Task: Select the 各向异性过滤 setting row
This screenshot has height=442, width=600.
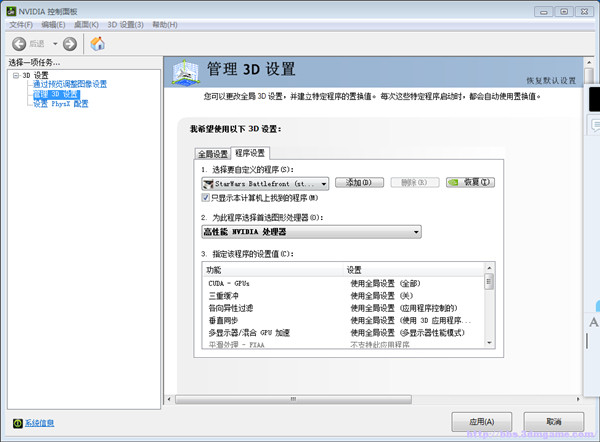Action: pos(343,308)
